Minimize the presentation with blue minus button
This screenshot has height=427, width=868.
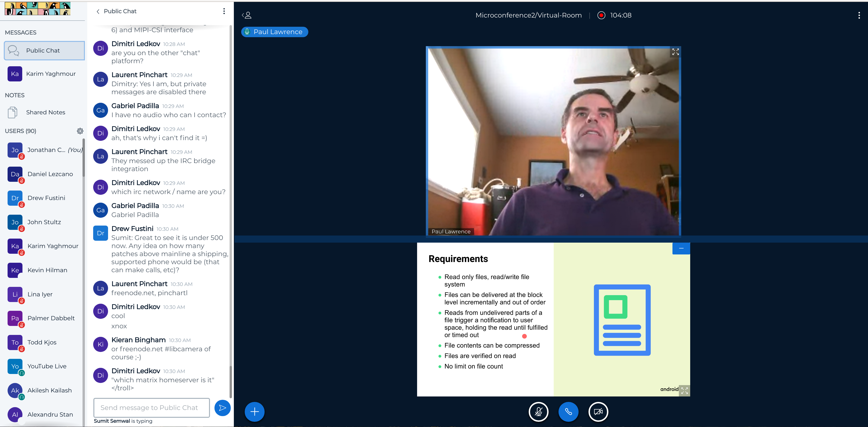(x=681, y=248)
